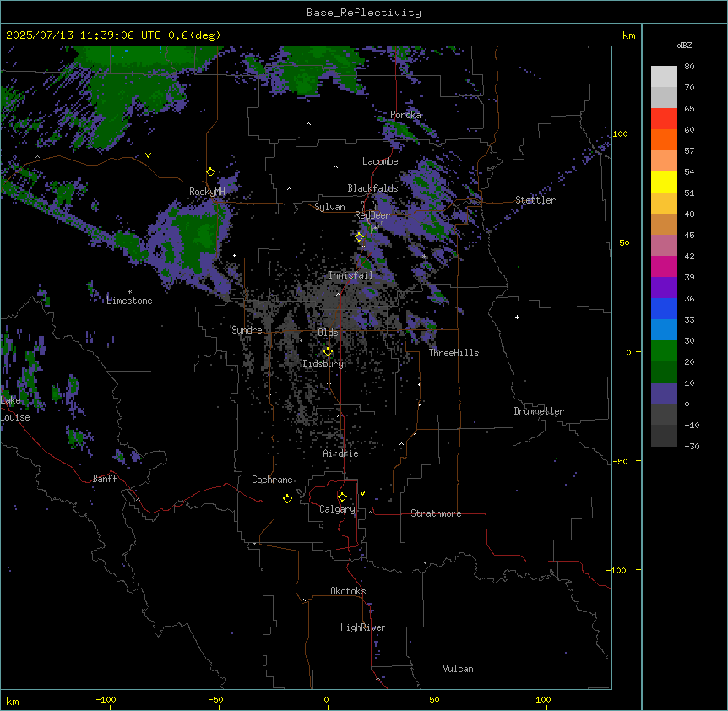Select the RedDeer label

pyautogui.click(x=372, y=215)
